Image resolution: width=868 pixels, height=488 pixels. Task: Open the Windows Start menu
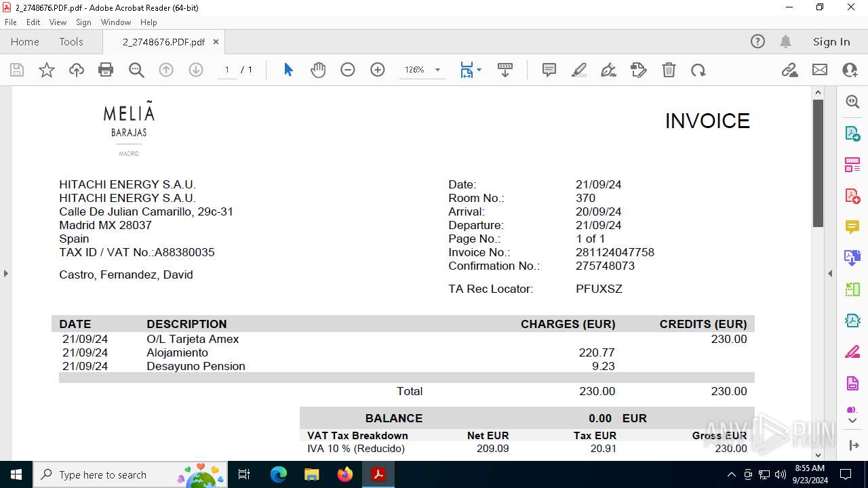[16, 474]
